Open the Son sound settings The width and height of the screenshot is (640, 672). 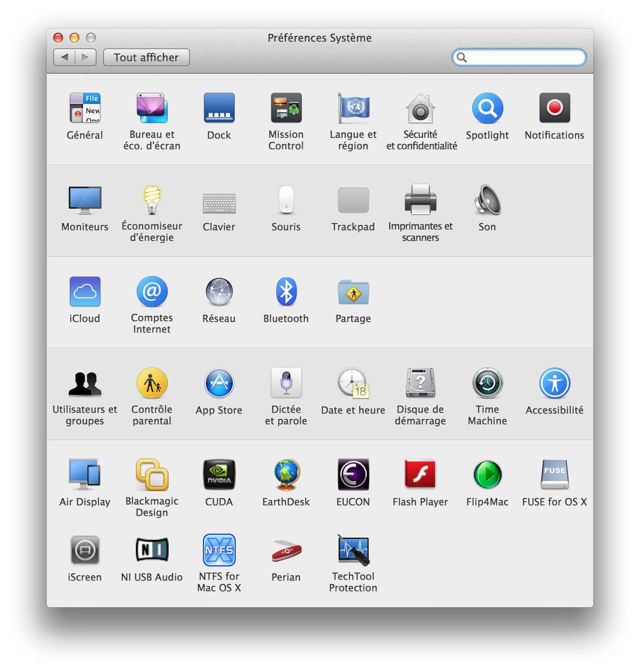coord(487,200)
